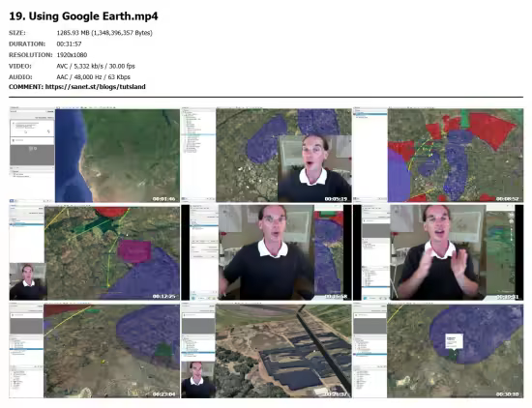Open the thumbnail timestamped 00:19:31
This screenshot has height=408, width=532.
click(438, 252)
